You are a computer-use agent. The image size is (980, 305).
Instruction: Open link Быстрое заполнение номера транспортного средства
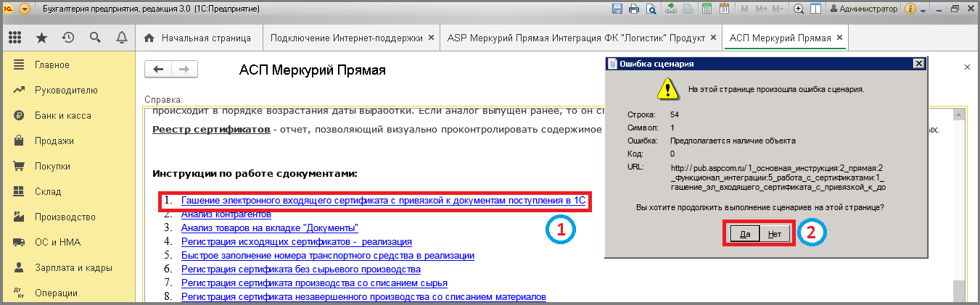328,255
